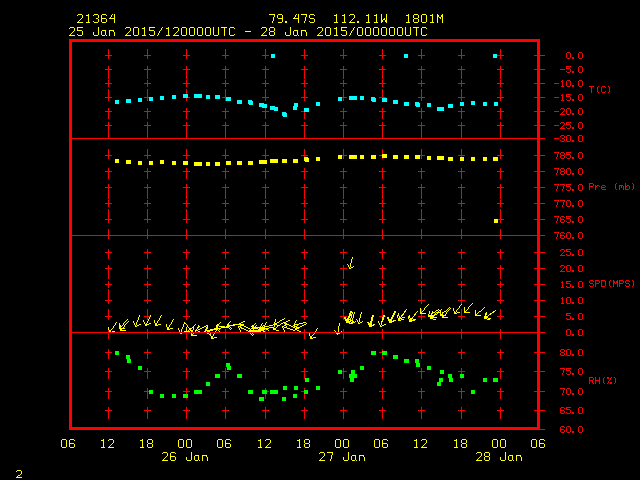Click the -15.0 temperature tick value
Viewport: 640px width, 480px height.
click(569, 98)
